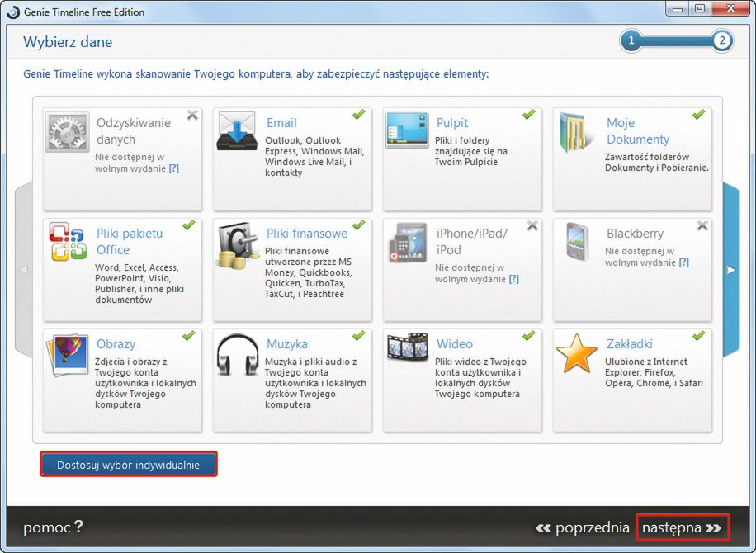Click poprzednia to go back
The height and width of the screenshot is (553, 756).
click(x=583, y=527)
